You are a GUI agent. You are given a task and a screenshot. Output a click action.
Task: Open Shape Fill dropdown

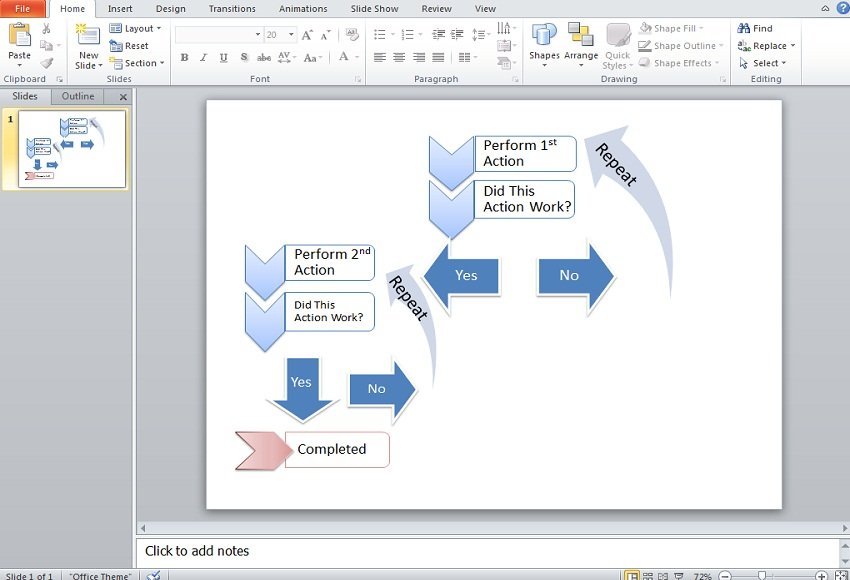coord(671,28)
